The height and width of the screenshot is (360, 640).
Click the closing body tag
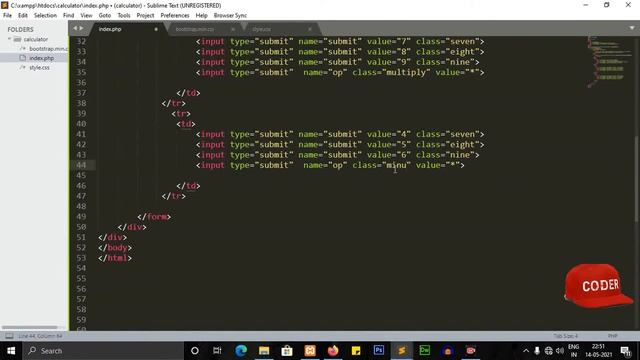point(115,248)
